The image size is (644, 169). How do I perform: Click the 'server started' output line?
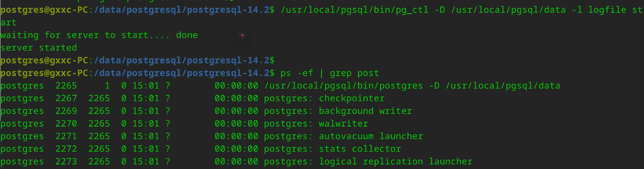[x=39, y=48]
